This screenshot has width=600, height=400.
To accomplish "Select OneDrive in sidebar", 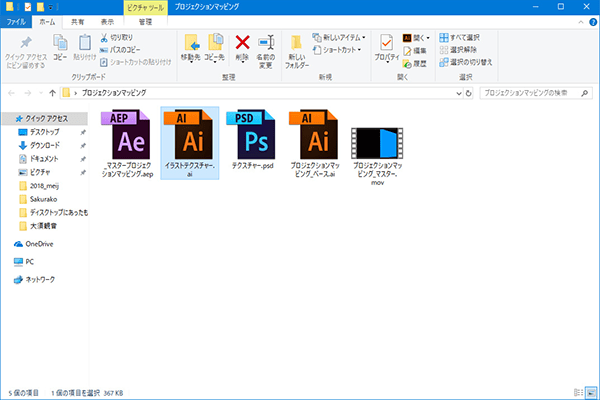I will pyautogui.click(x=39, y=244).
